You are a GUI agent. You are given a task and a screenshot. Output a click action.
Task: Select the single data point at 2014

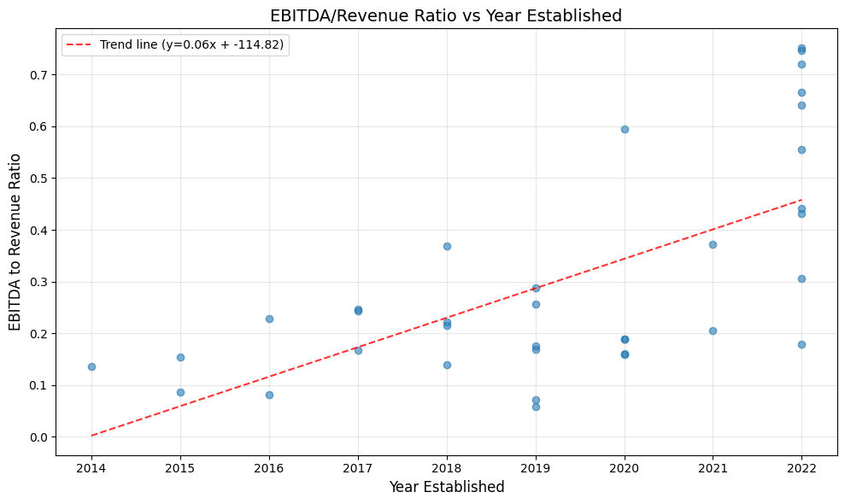click(x=91, y=366)
